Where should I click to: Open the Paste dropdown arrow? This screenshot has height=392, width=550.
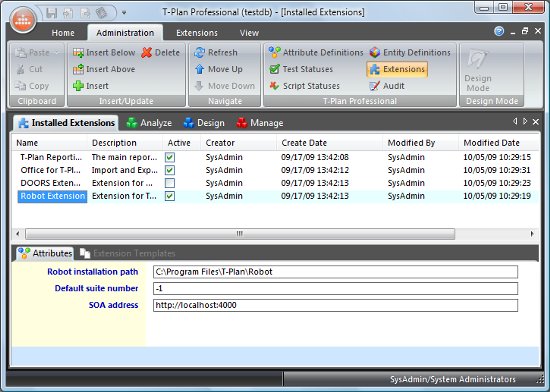tap(57, 53)
